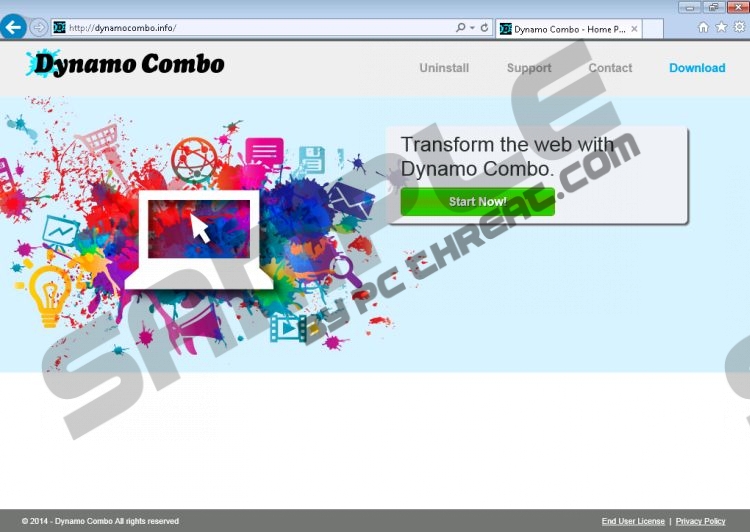Go to the Contact page link

(x=610, y=68)
